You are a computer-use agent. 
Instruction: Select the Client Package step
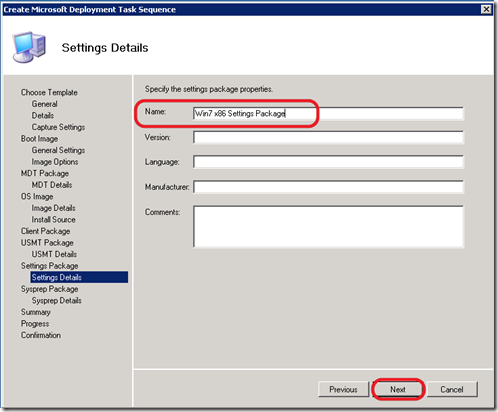tap(45, 231)
